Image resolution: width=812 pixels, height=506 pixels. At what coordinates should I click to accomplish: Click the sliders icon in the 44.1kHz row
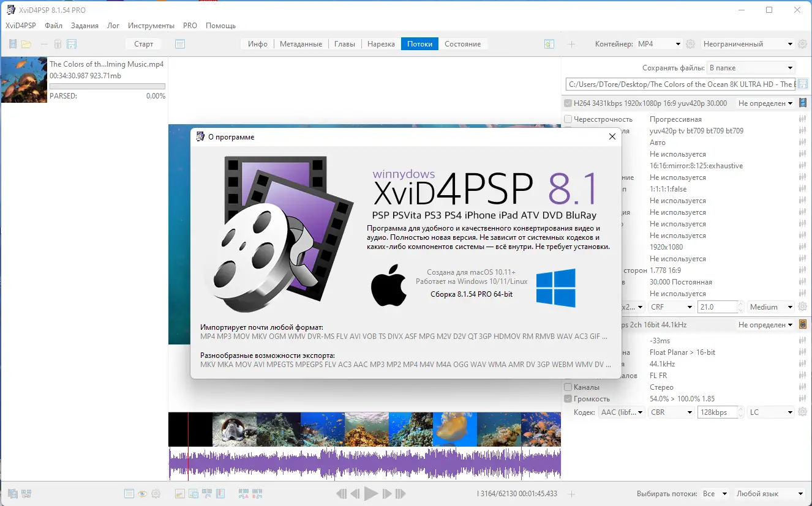tap(802, 364)
